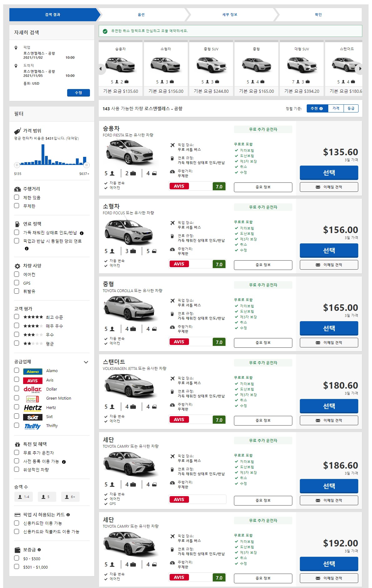Click info icon beside 픽업 시 허용되는 카드

pos(68,515)
